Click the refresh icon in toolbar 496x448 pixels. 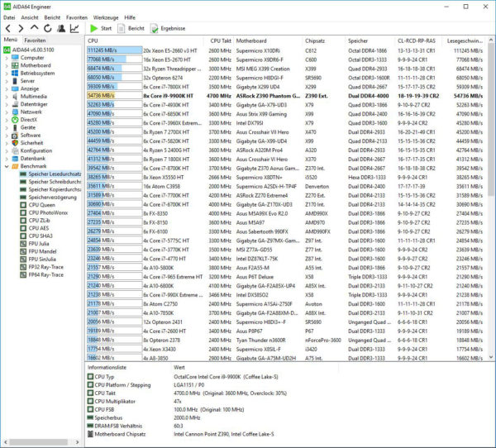click(47, 28)
